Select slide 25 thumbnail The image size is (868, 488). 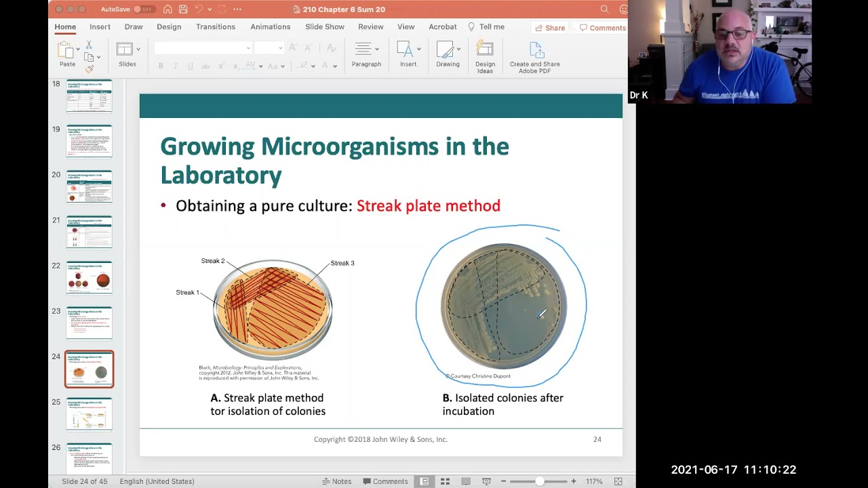coord(89,414)
